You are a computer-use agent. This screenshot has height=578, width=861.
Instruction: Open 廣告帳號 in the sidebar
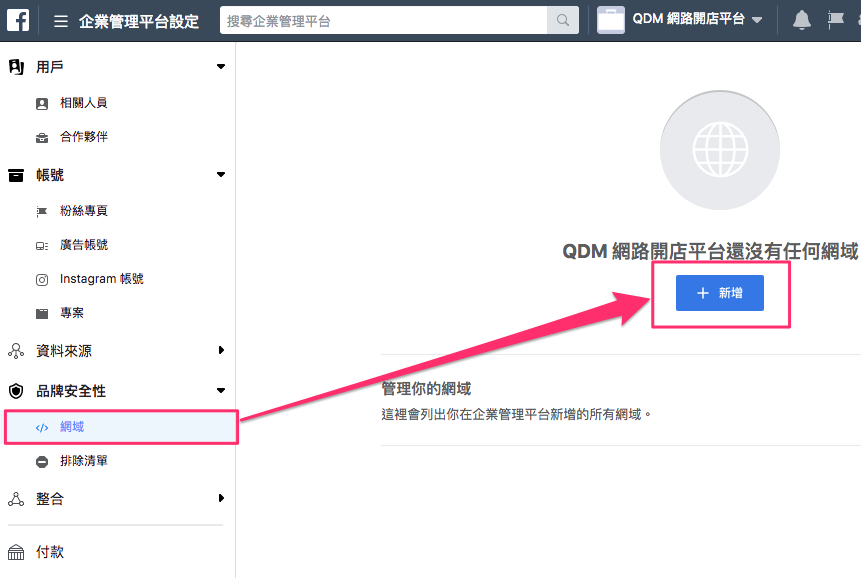click(83, 245)
